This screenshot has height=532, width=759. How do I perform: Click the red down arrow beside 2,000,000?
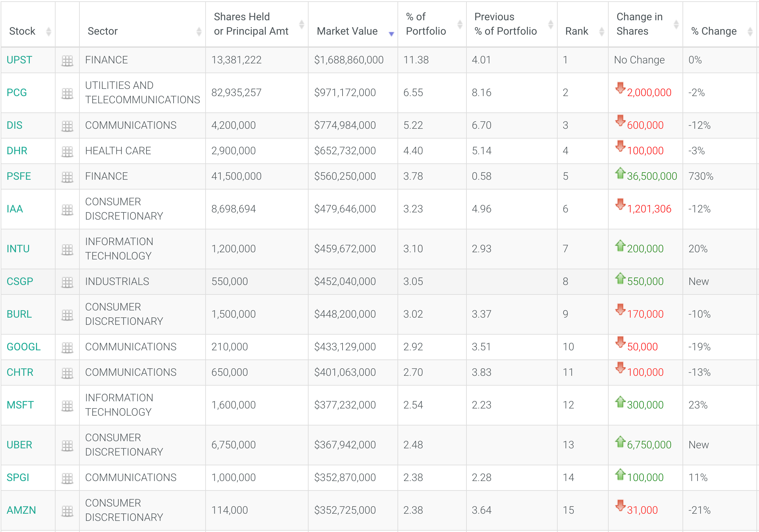(x=620, y=88)
